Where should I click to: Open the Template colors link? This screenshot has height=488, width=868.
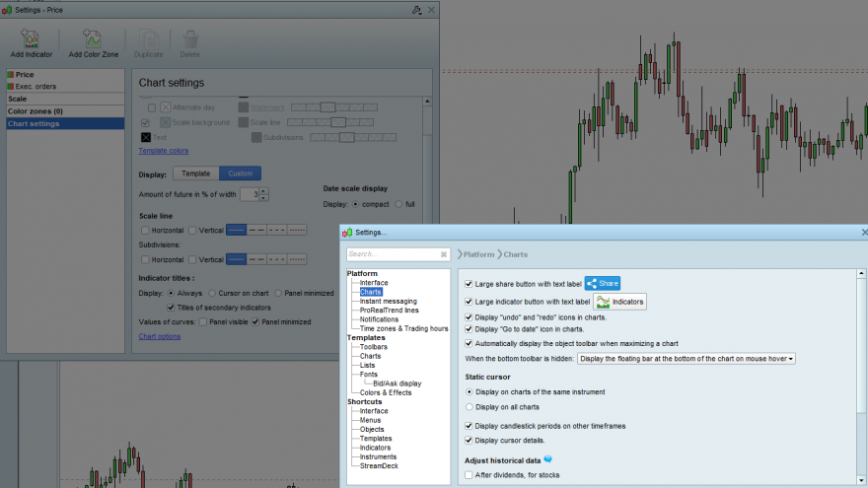coord(164,151)
